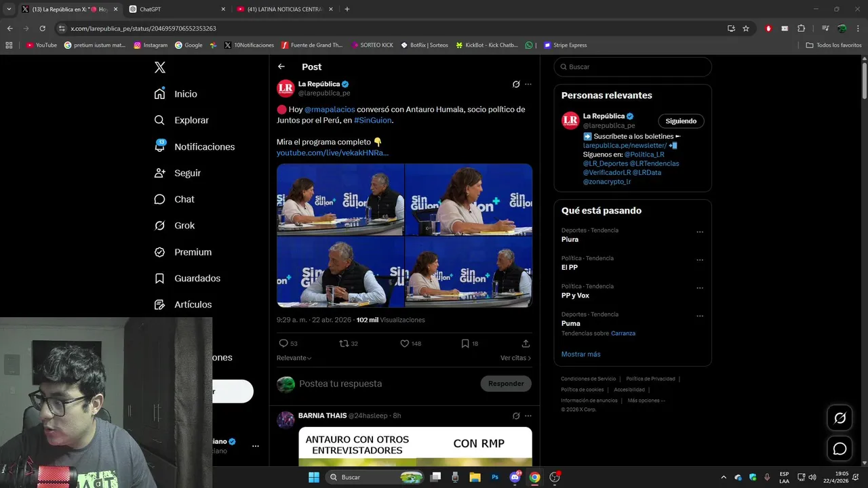Toggle the Siguiendo button for La República
This screenshot has height=488, width=868.
(x=681, y=121)
